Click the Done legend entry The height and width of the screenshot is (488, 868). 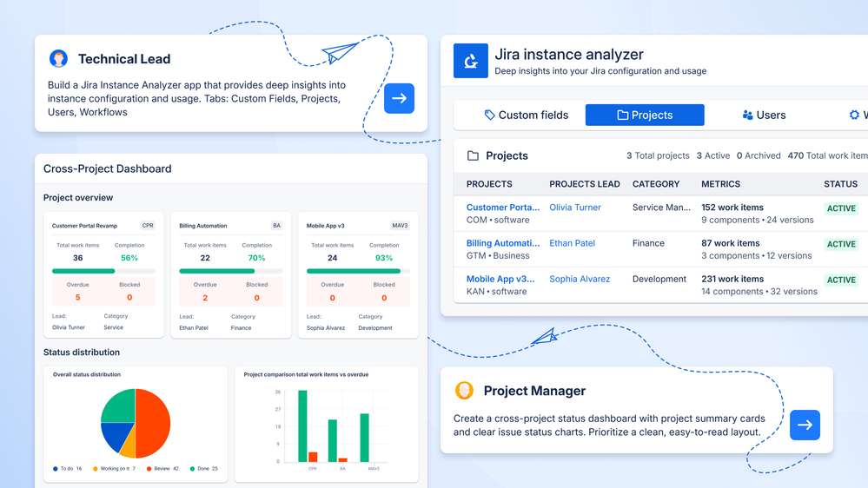click(x=204, y=469)
